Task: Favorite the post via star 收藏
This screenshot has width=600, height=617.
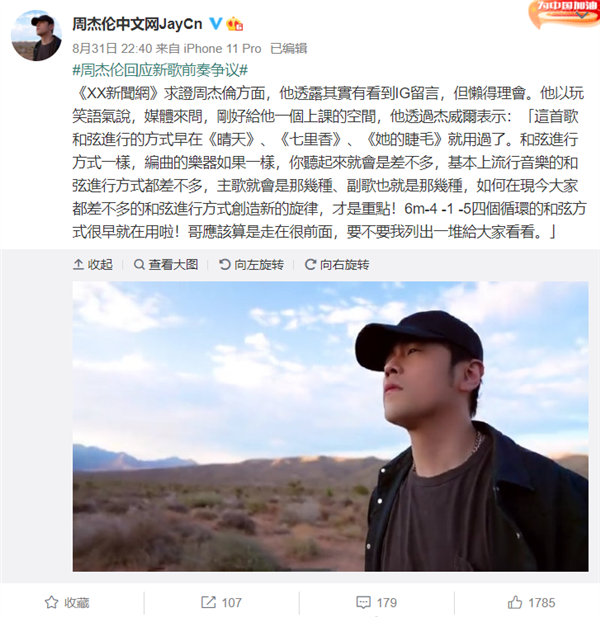Action: coord(67,602)
